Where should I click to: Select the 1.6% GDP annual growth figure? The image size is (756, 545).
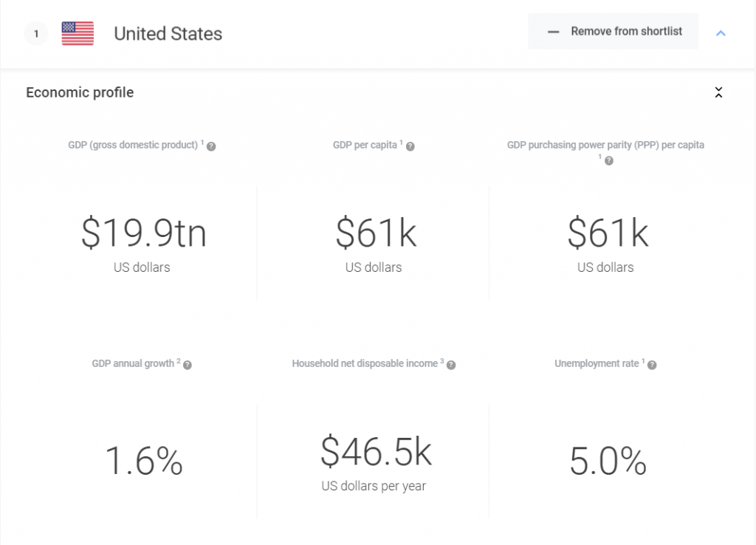coord(143,462)
